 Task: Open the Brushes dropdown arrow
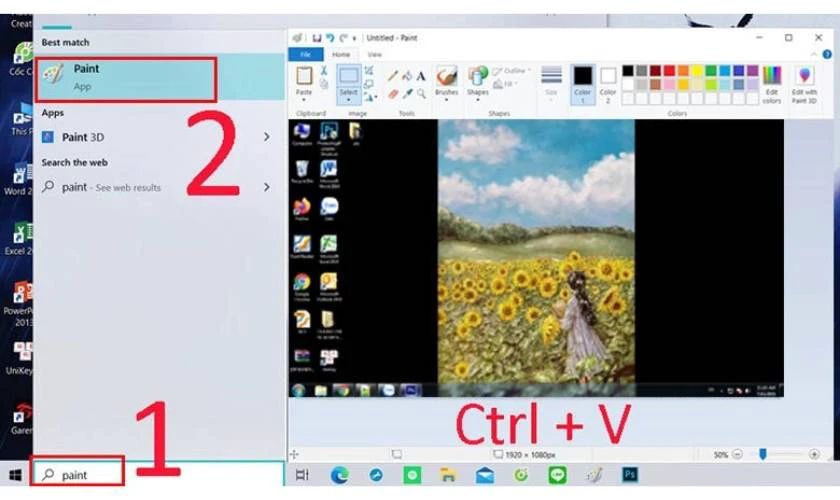(x=446, y=100)
